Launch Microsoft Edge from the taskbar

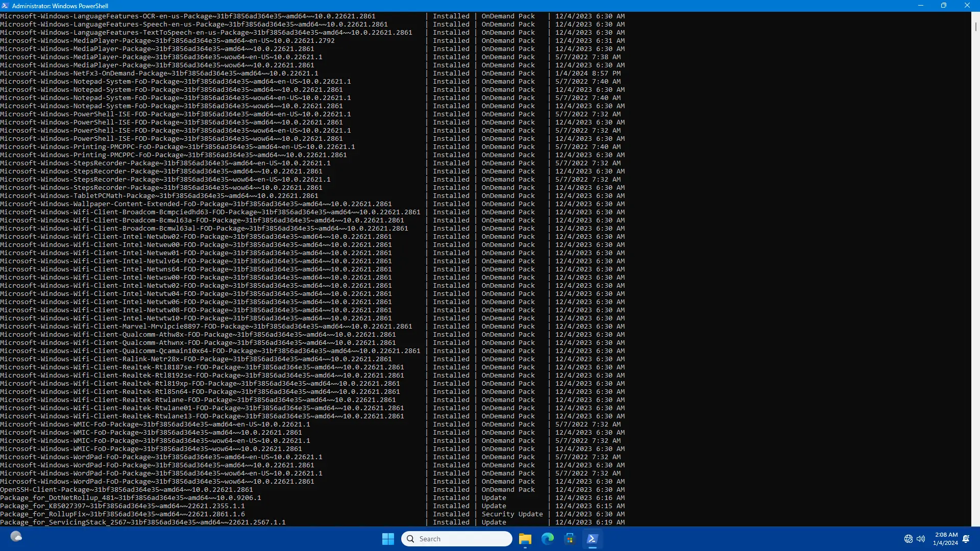pyautogui.click(x=547, y=539)
